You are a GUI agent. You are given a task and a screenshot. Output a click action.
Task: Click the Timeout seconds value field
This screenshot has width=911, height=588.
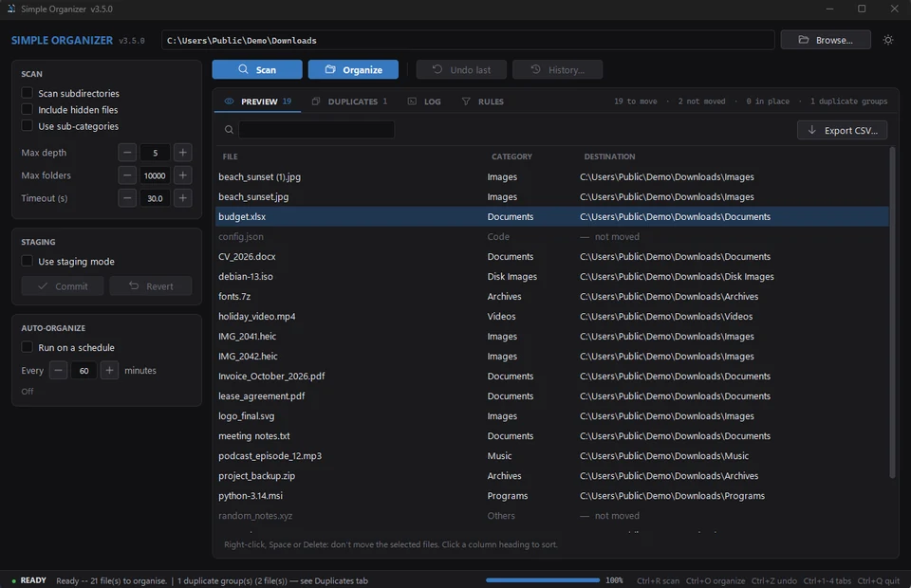click(x=155, y=198)
